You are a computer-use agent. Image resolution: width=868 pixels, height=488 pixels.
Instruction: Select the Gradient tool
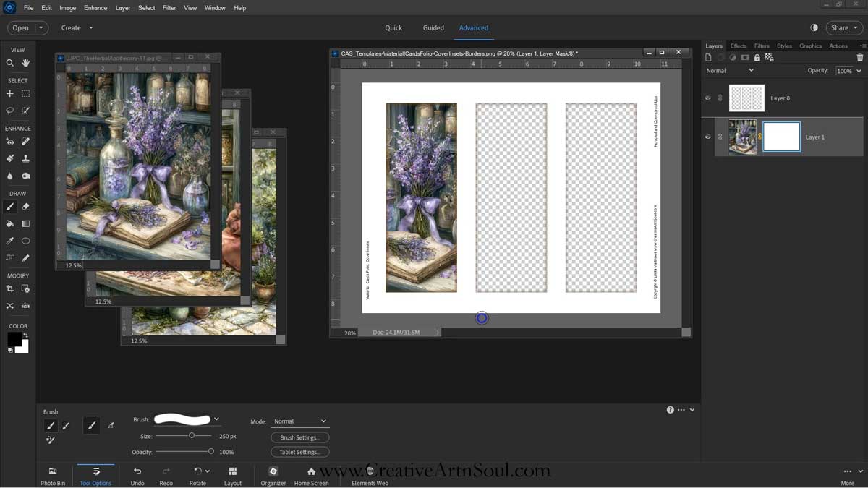[x=26, y=224]
